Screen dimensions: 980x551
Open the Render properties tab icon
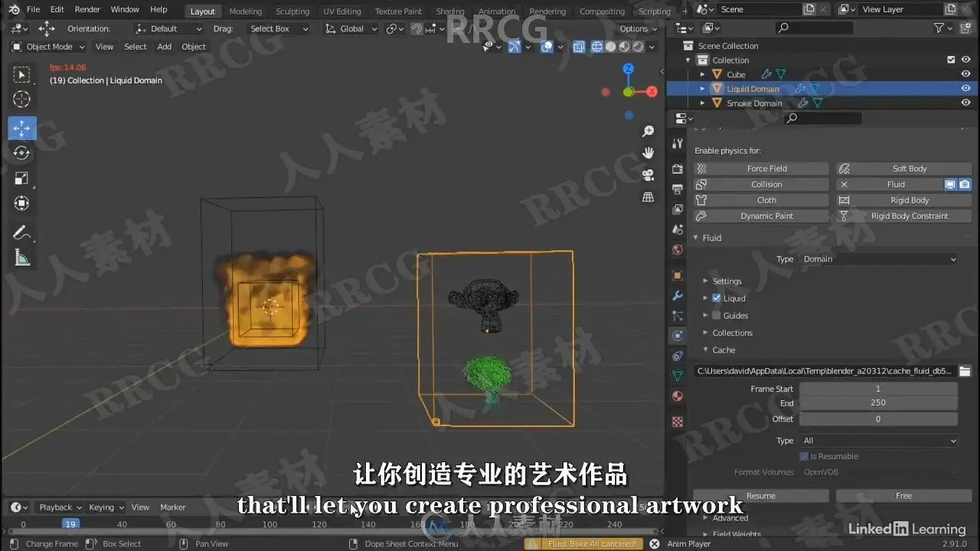[678, 168]
